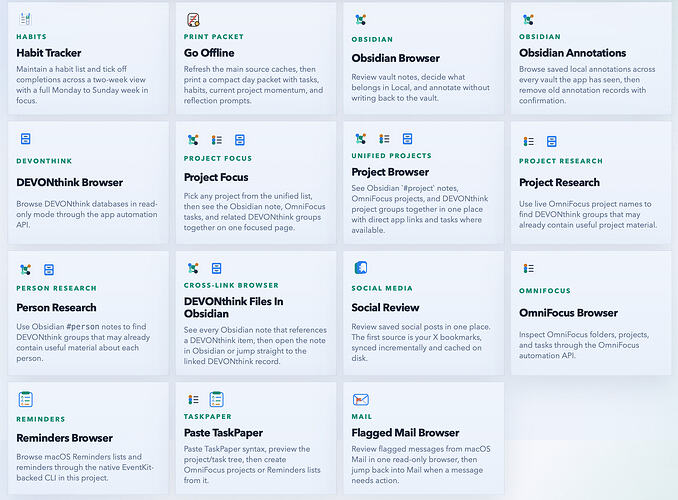Screen dimensions: 678x500
Task: Click the SOCIAL MEDIA category label
Action: point(382,288)
